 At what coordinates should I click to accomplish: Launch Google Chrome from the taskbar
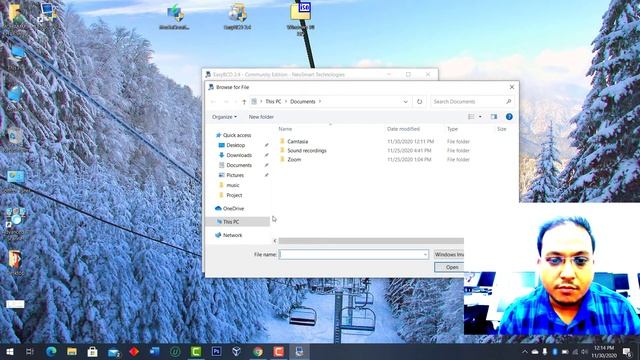click(258, 351)
